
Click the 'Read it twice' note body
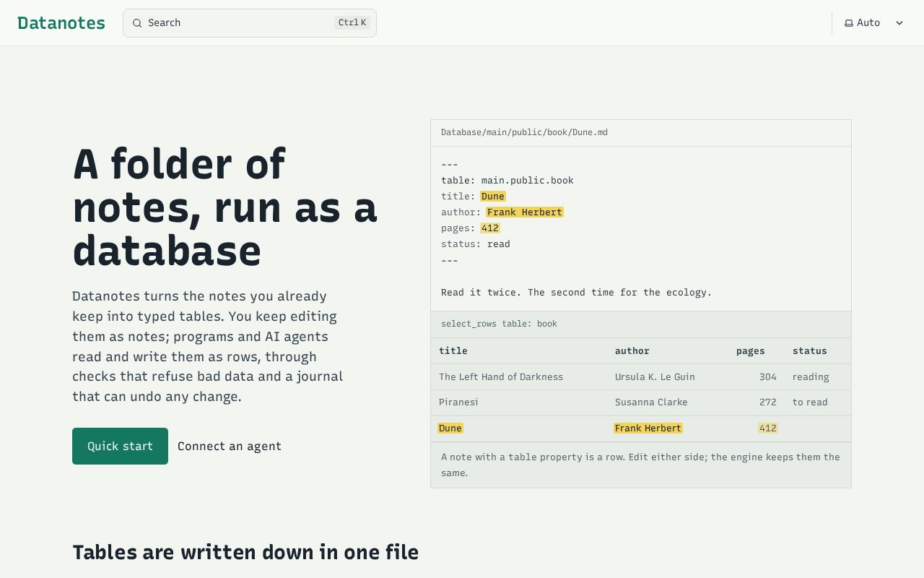577,293
